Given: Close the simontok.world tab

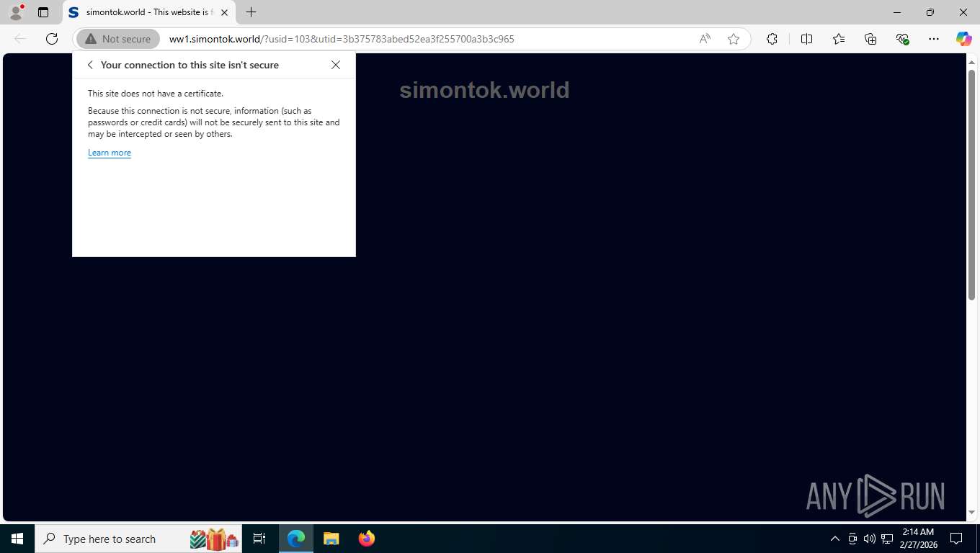Looking at the screenshot, I should click(x=224, y=12).
